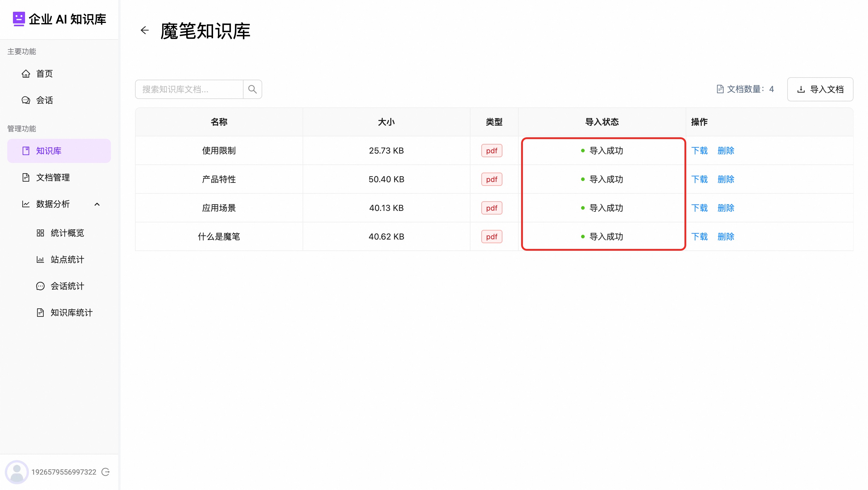Focus the 搜索知识库文档 search field
The width and height of the screenshot is (868, 490).
[189, 89]
